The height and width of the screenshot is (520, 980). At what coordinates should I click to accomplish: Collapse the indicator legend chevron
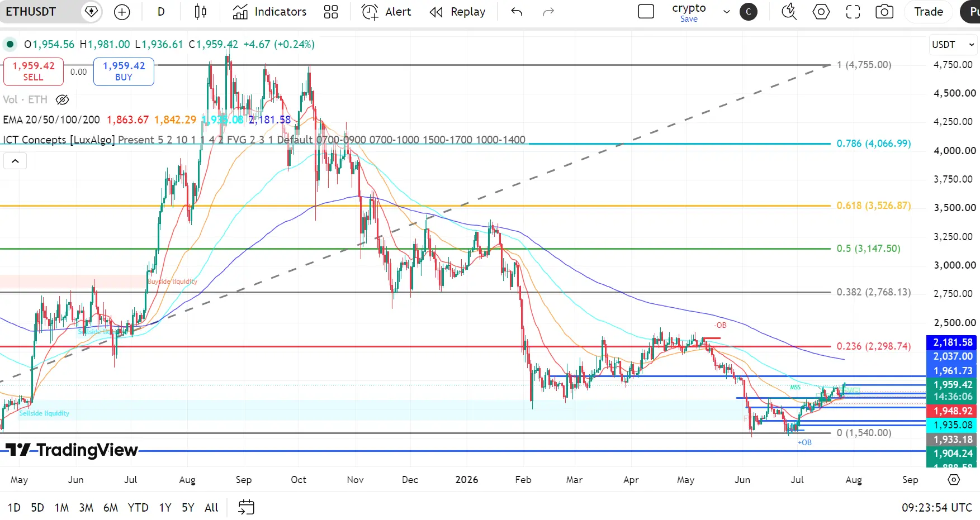15,161
